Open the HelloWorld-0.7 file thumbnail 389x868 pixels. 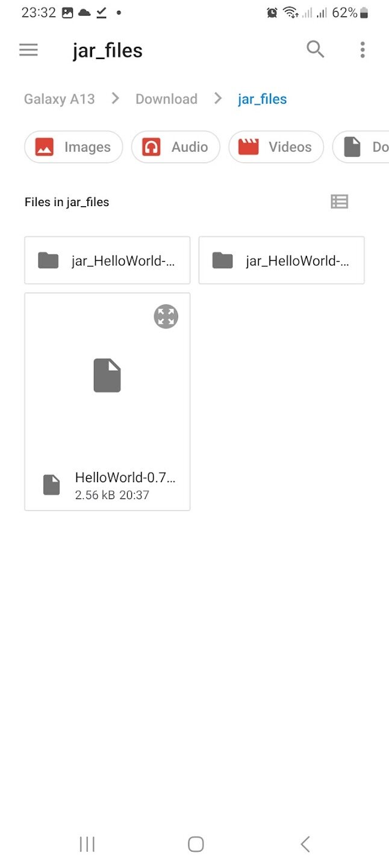pos(107,376)
